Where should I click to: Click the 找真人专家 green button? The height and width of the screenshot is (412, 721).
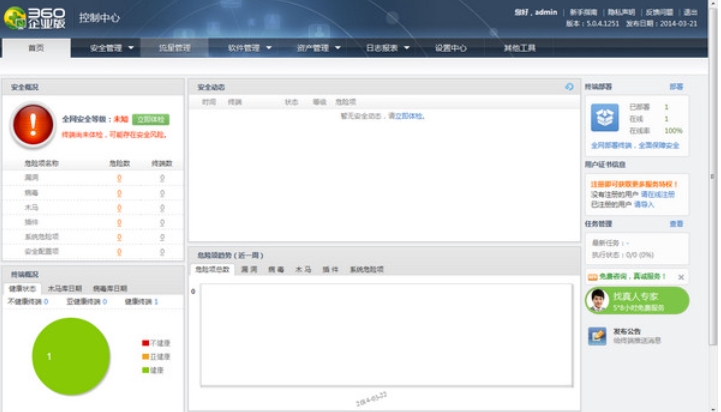click(x=637, y=301)
